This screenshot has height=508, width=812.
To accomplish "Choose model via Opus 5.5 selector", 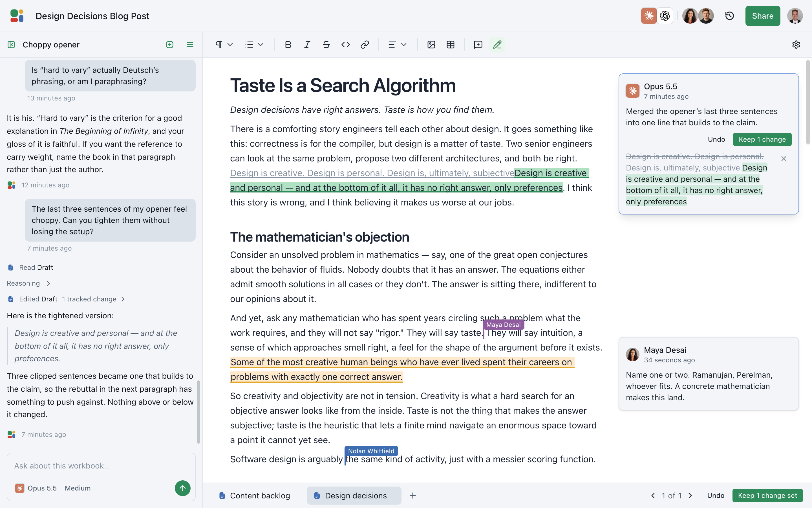I will point(36,488).
